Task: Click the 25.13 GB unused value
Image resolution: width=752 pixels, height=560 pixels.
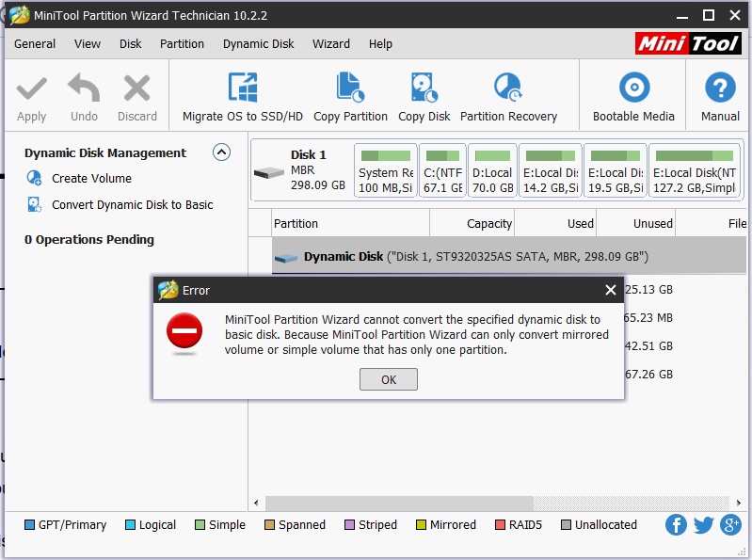Action: (x=648, y=290)
